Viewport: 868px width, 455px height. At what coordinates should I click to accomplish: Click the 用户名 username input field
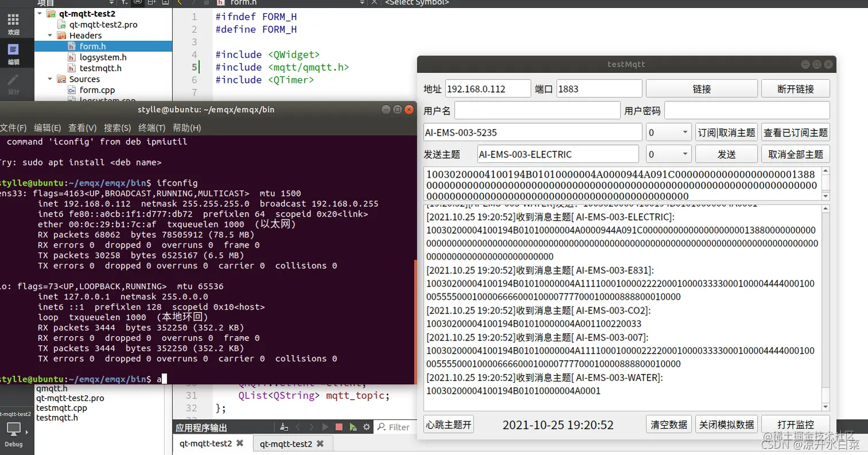[537, 110]
